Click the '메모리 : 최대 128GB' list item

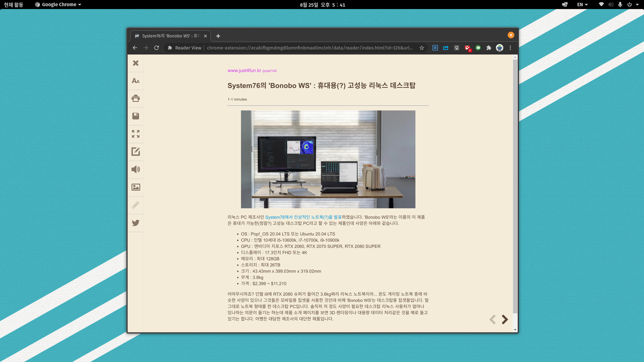point(260,259)
